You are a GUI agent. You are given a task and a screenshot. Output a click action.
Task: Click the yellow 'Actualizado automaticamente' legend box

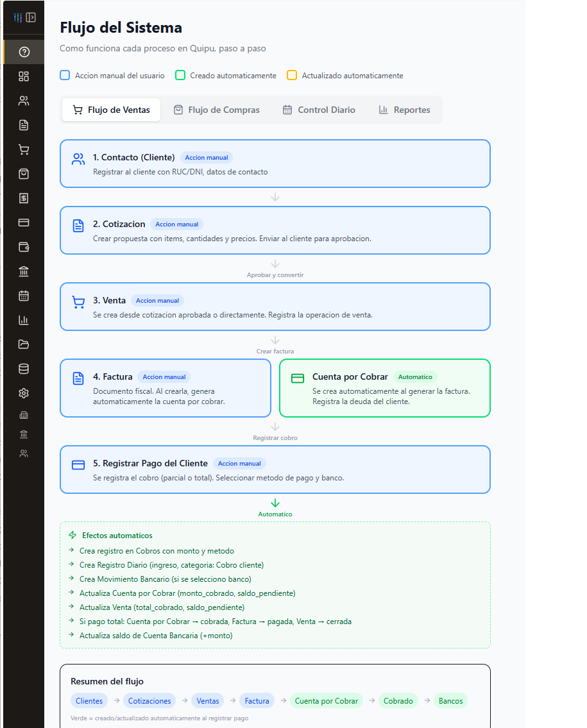(292, 75)
